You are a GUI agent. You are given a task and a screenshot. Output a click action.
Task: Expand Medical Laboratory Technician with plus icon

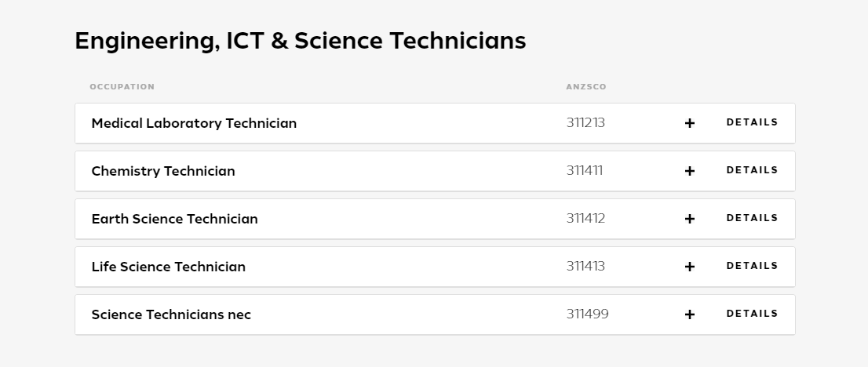pos(689,123)
